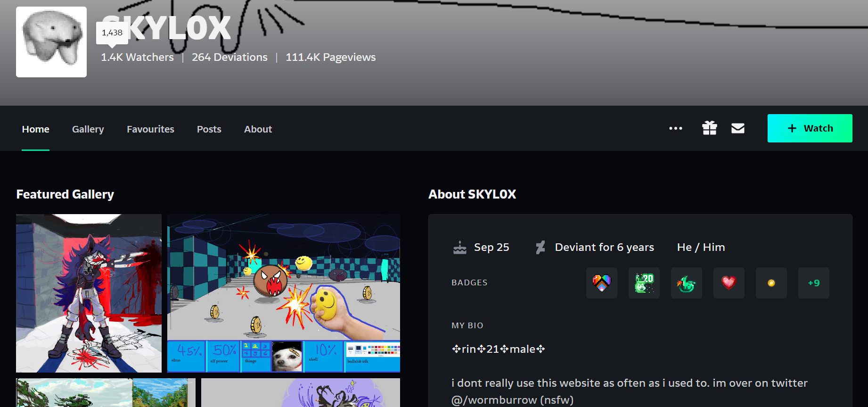Click the DeviantArt logo icon beside Deviant for 6 years
This screenshot has height=407, width=868.
540,247
